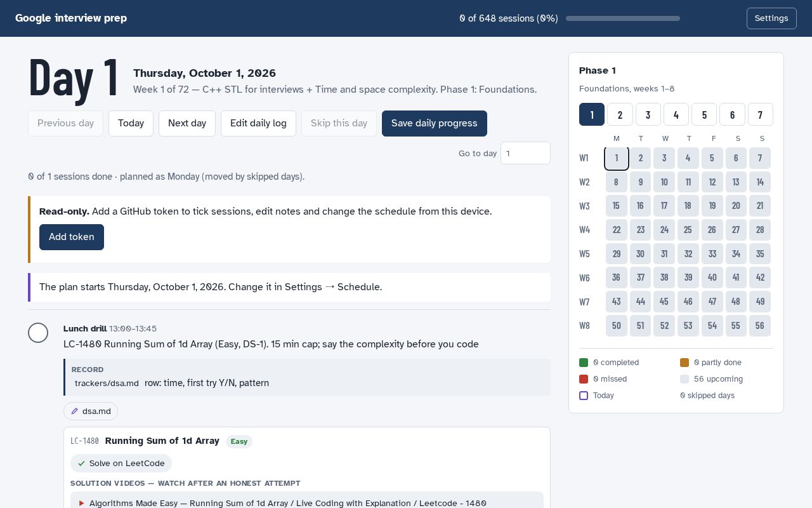Click the 'LC-1480' problem code text

[x=85, y=441]
